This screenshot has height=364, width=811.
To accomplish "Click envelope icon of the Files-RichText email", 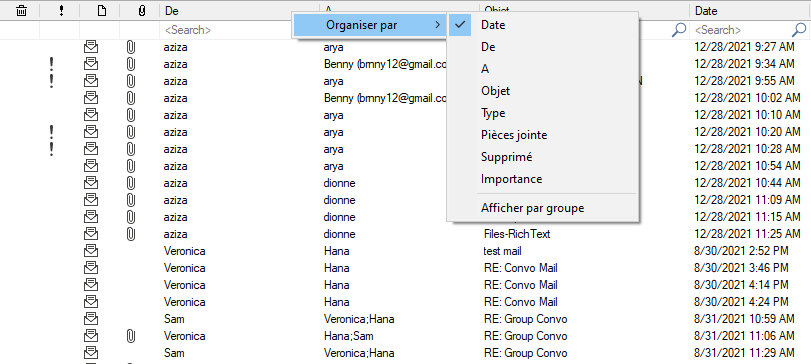I will click(x=91, y=234).
